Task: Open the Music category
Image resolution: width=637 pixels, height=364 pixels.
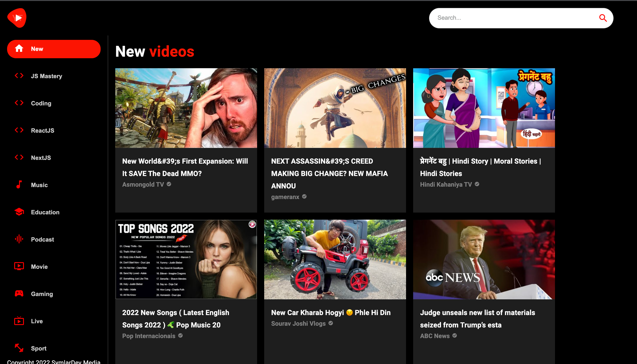Action: tap(54, 185)
